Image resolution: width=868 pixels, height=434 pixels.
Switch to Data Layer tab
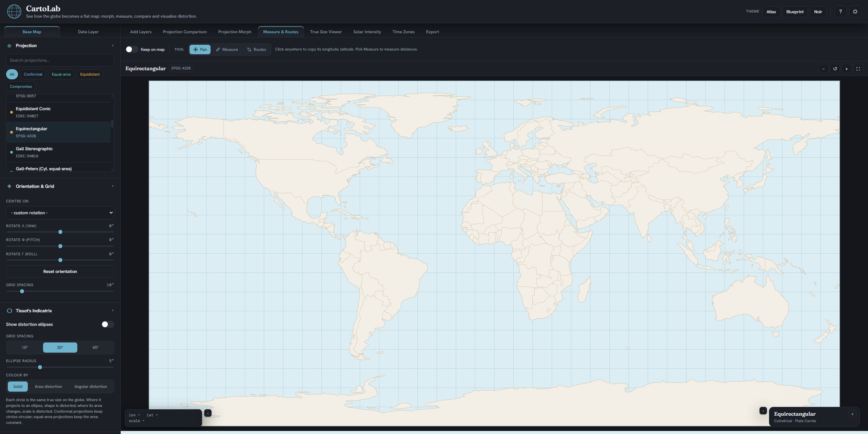pos(88,32)
